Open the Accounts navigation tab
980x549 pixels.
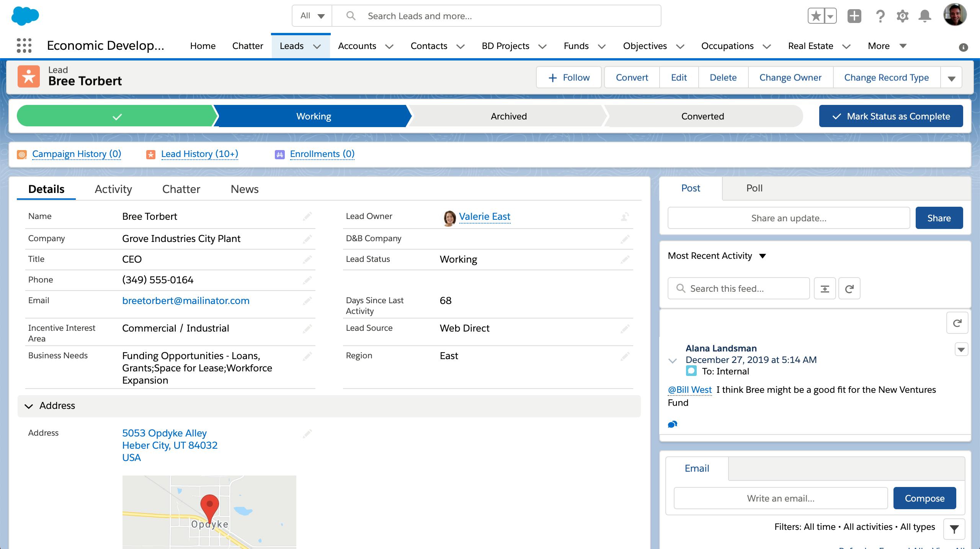point(357,46)
